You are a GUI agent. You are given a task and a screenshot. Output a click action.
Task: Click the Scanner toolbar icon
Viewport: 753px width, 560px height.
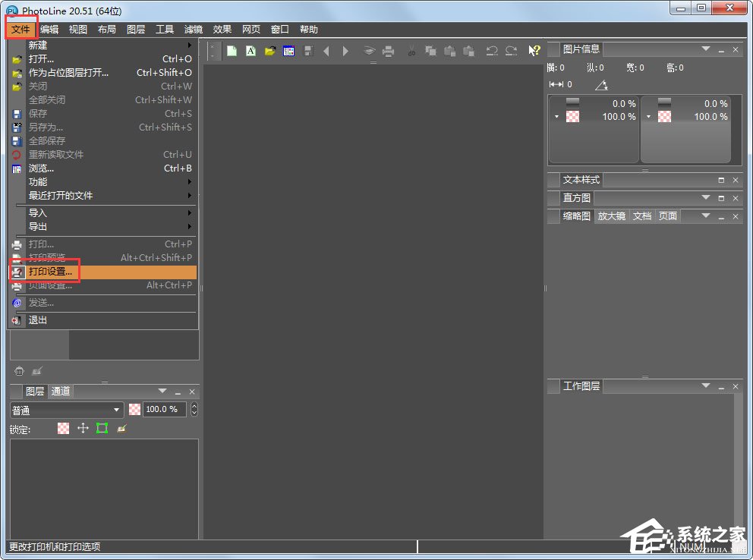point(369,50)
